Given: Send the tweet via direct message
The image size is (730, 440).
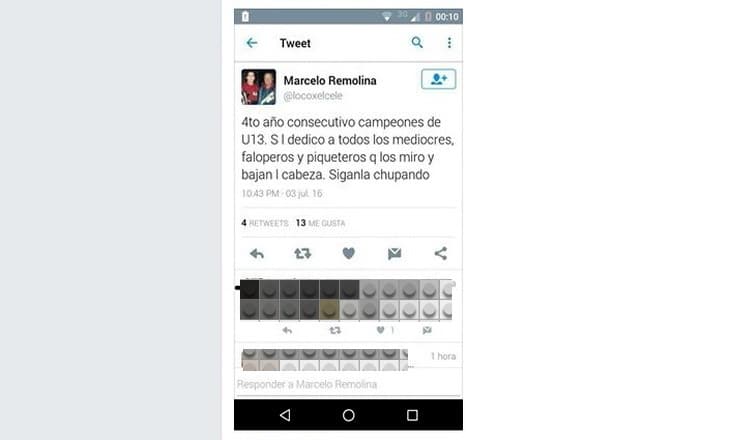Looking at the screenshot, I should [x=394, y=253].
